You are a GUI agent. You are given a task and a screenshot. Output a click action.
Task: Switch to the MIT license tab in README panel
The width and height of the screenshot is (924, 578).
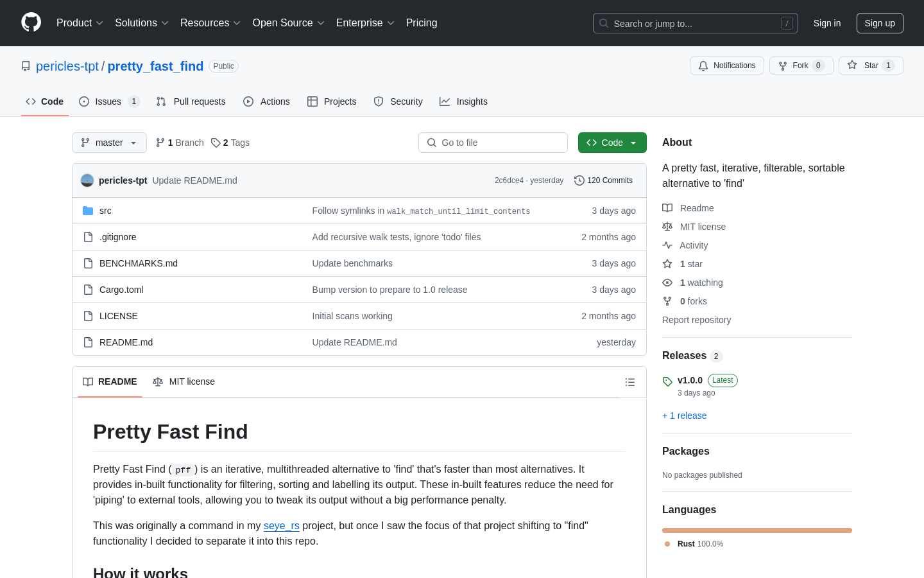point(184,381)
